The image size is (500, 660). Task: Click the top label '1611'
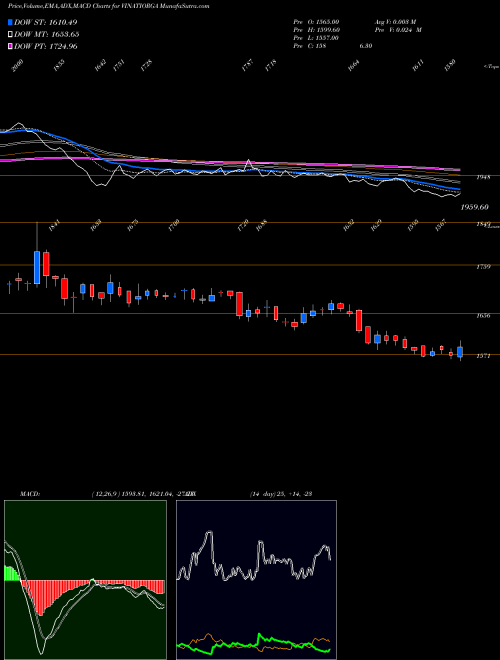(418, 66)
